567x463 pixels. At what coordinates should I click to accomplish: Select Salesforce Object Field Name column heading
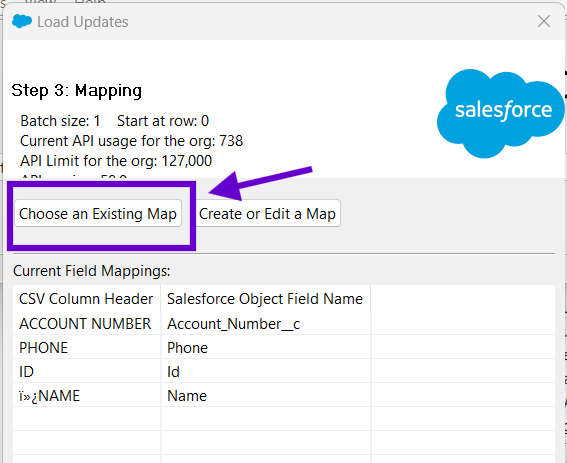click(265, 299)
